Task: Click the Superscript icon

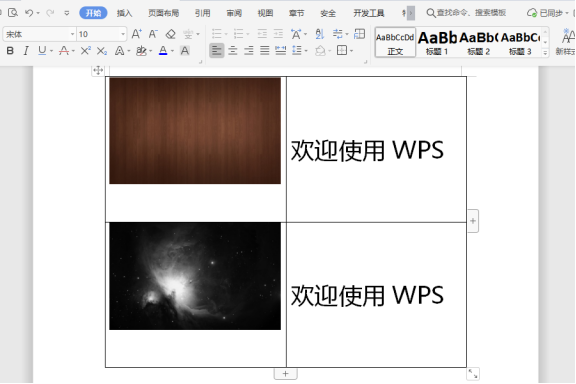Action: (85, 51)
